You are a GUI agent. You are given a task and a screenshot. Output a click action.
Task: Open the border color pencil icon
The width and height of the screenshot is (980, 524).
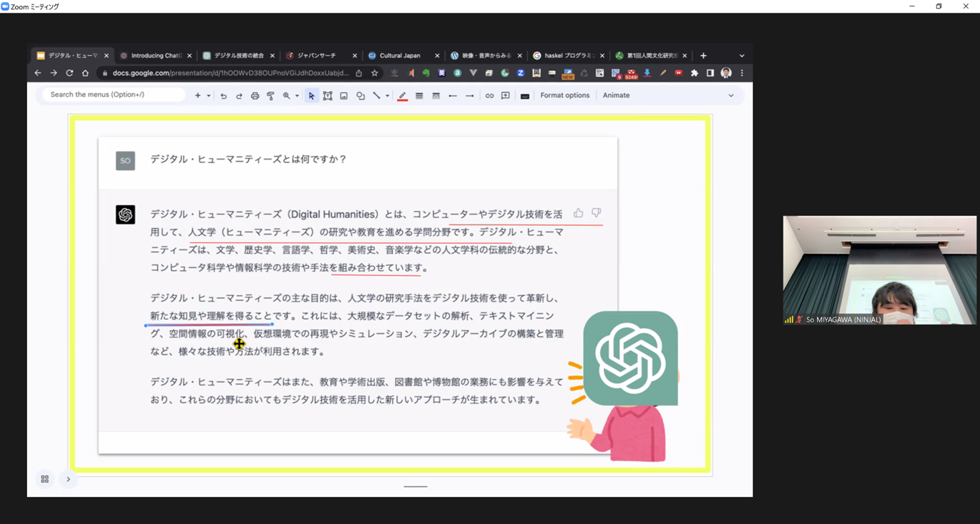402,96
